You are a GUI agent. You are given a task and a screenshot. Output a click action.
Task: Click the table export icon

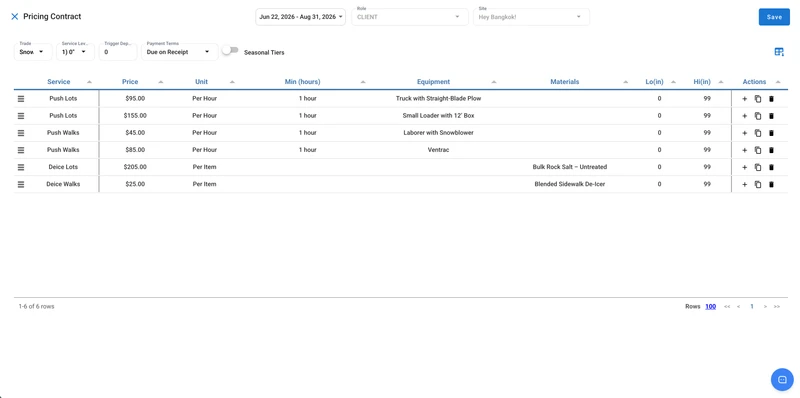coord(779,52)
